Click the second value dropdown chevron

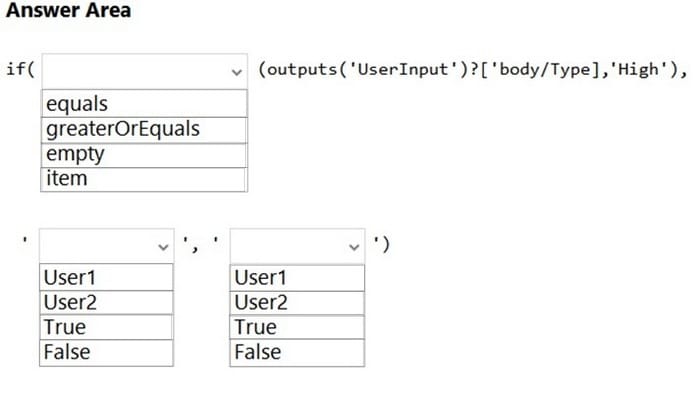pyautogui.click(x=354, y=247)
